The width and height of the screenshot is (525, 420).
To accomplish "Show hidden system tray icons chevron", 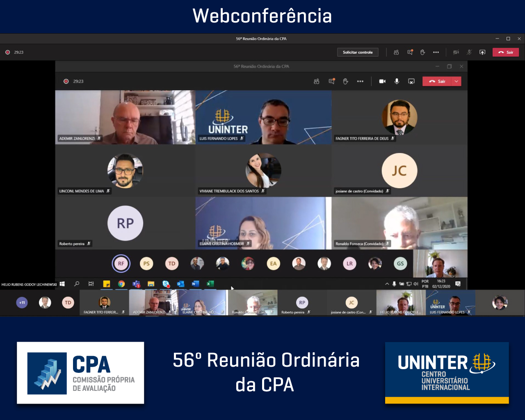I will [x=387, y=284].
